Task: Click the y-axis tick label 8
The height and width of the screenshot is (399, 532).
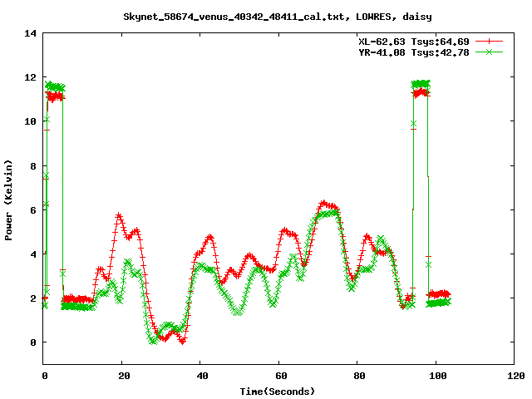Action: 33,166
